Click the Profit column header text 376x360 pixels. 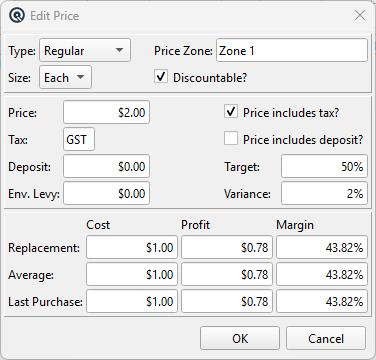(195, 225)
